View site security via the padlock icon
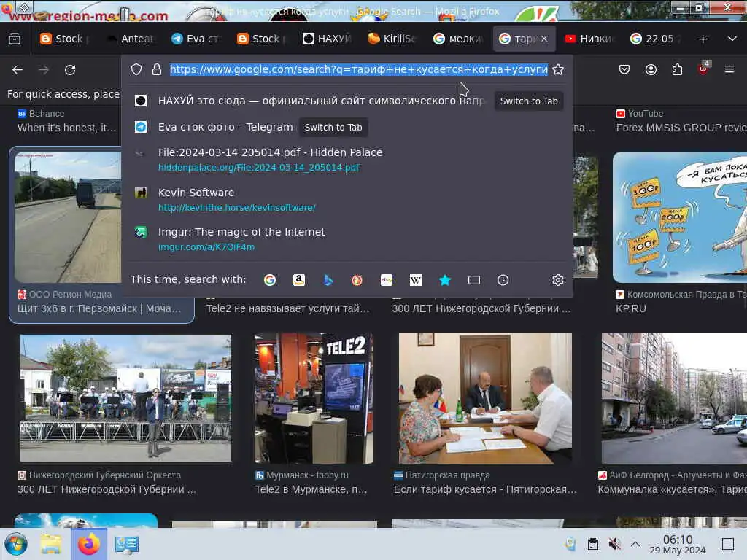Screen dimensions: 747x560 (x=157, y=69)
